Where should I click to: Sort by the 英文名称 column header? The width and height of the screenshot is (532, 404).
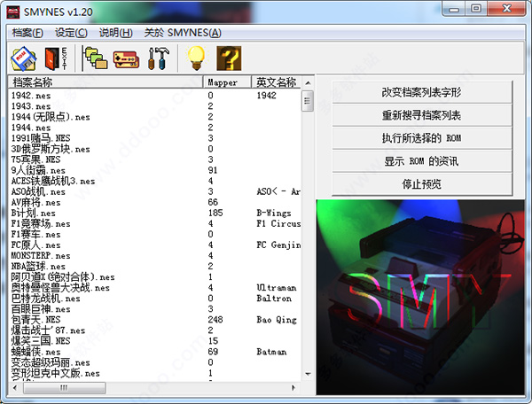(x=276, y=82)
